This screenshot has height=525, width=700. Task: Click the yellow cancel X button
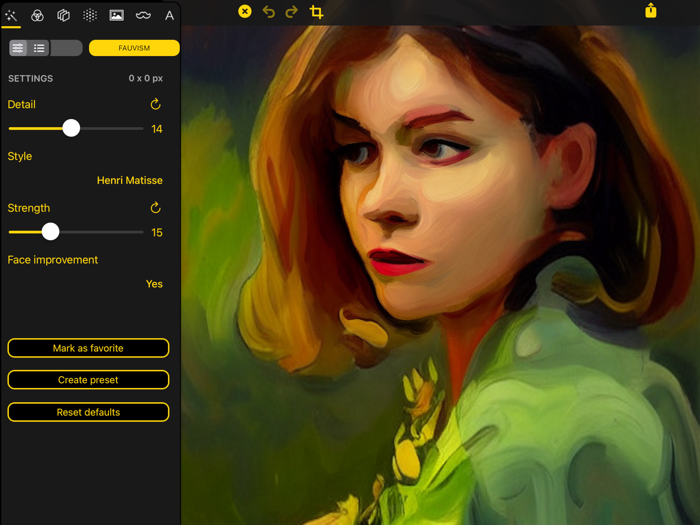(245, 11)
